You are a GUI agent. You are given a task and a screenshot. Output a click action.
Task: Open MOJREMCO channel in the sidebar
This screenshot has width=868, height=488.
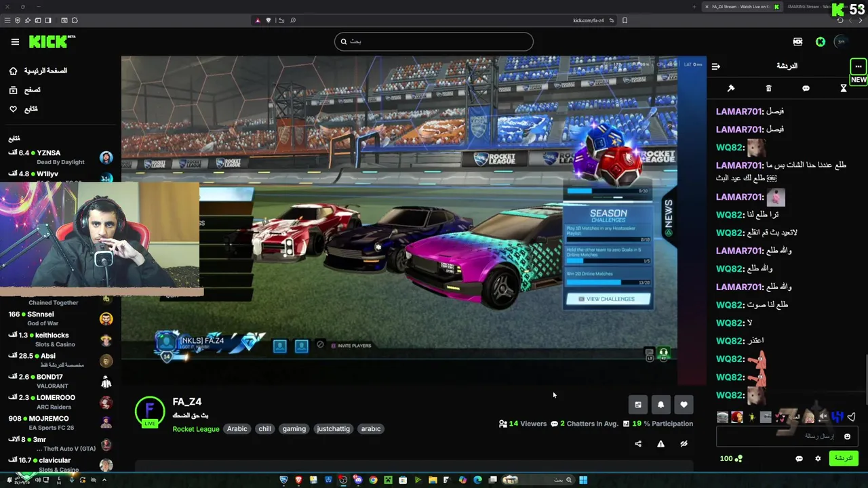(x=60, y=424)
